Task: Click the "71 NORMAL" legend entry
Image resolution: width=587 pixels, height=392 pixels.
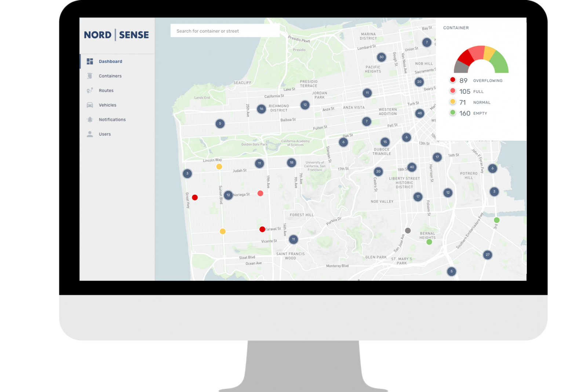Action: tap(470, 102)
